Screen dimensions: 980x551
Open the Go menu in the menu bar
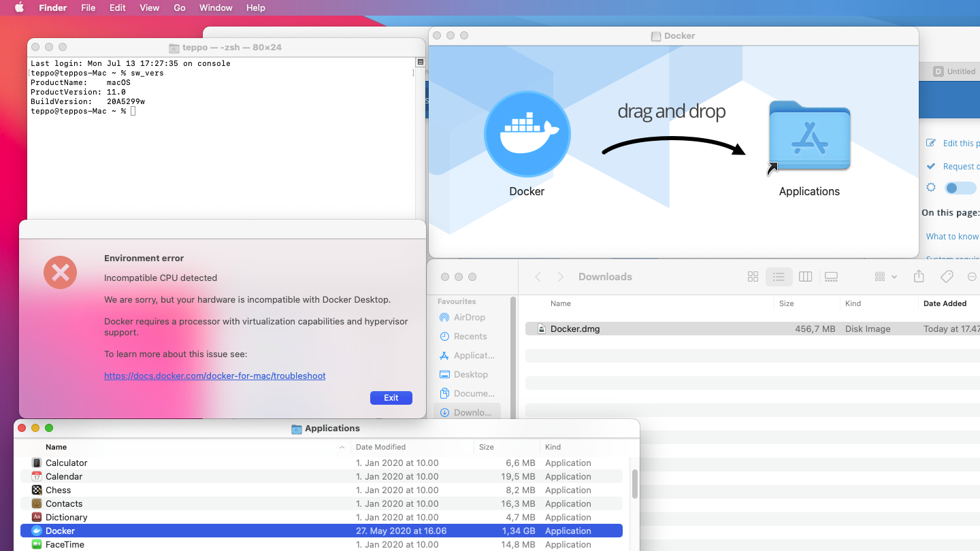(x=180, y=7)
